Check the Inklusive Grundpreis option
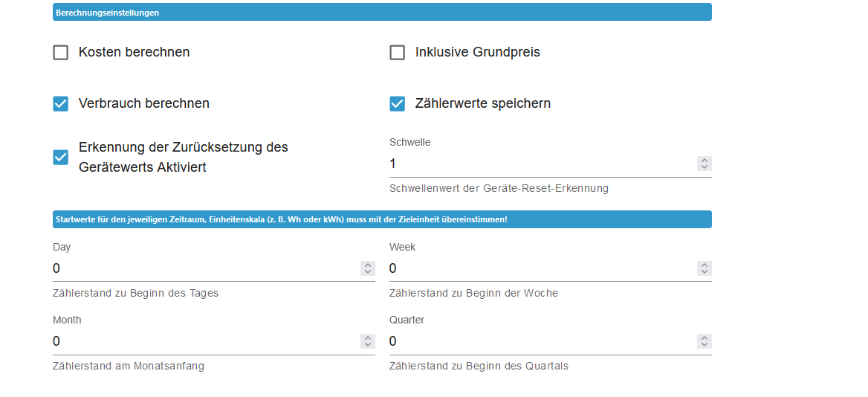868x397 pixels. point(398,53)
